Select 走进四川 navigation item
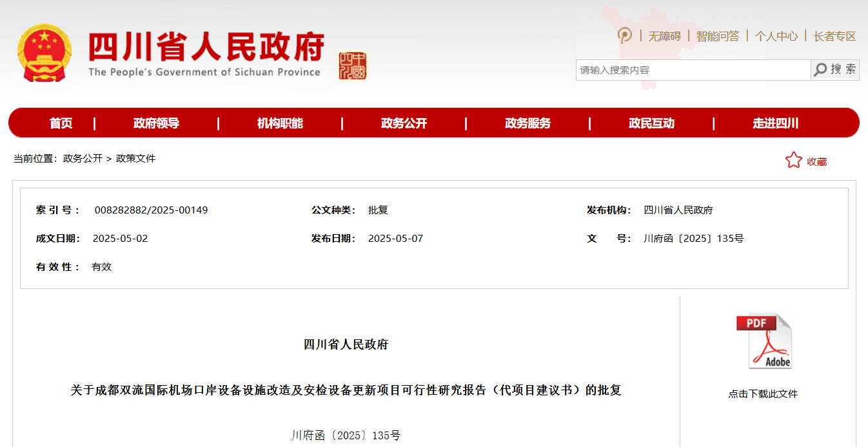Screen dimensions: 868x447 [775, 123]
